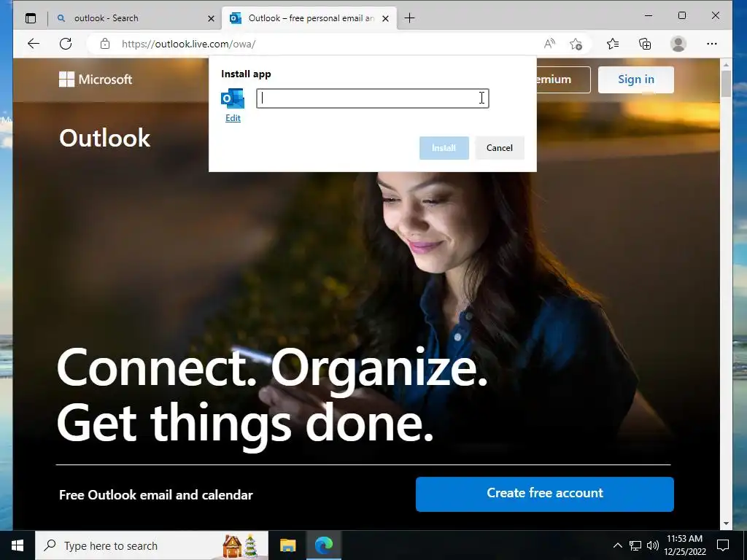This screenshot has width=747, height=560.
Task: Click the scrollbar up arrow
Action: tap(726, 64)
